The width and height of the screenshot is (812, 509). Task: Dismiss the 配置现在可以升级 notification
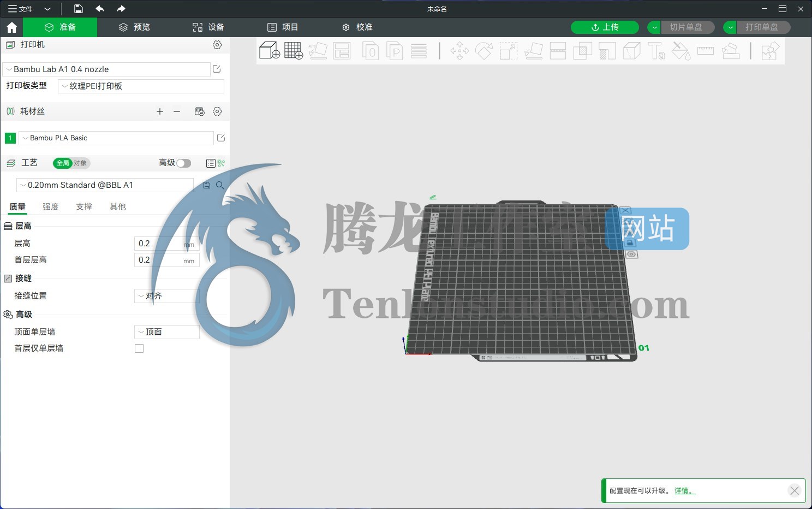pyautogui.click(x=795, y=490)
